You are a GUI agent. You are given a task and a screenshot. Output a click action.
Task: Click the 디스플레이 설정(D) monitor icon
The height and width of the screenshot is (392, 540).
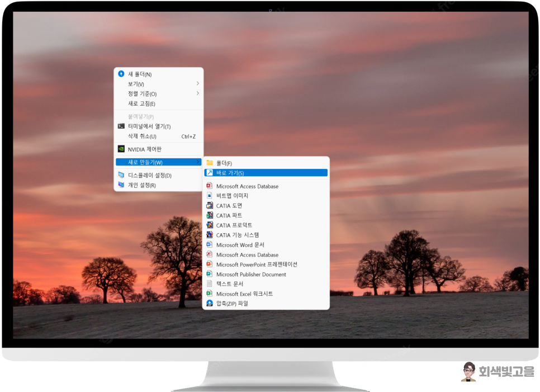point(121,174)
